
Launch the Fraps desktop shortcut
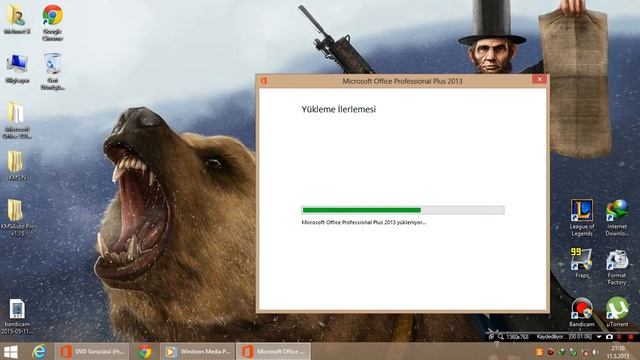582,263
